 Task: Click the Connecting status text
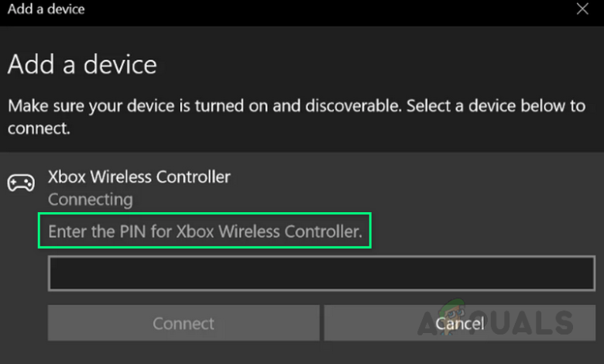click(90, 199)
